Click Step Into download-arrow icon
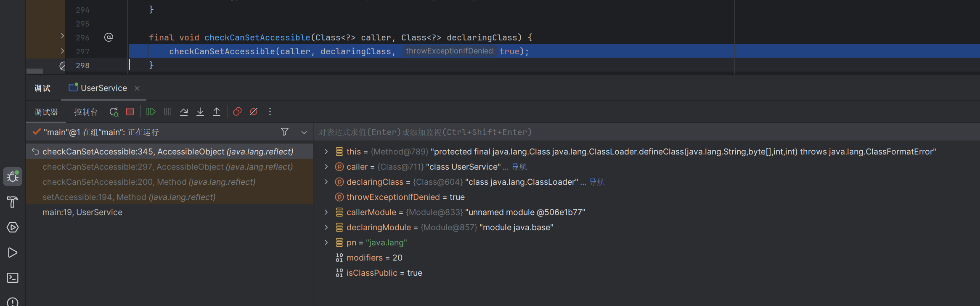This screenshot has height=306, width=980. coord(200,112)
